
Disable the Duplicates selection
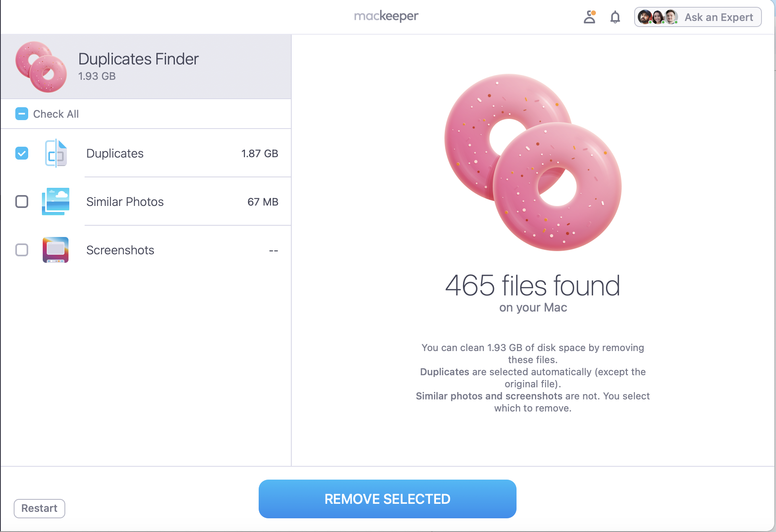21,154
